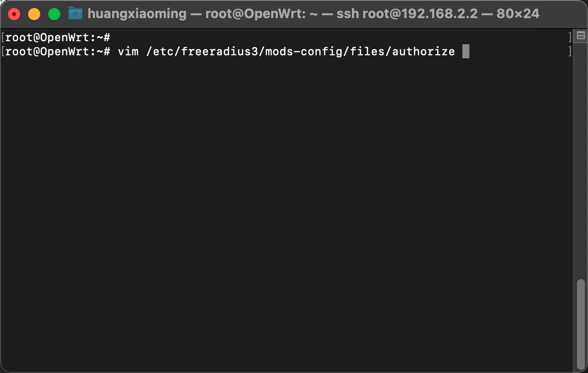This screenshot has width=588, height=373.
Task: Click the home folder proxy icon in titlebar
Action: point(75,14)
